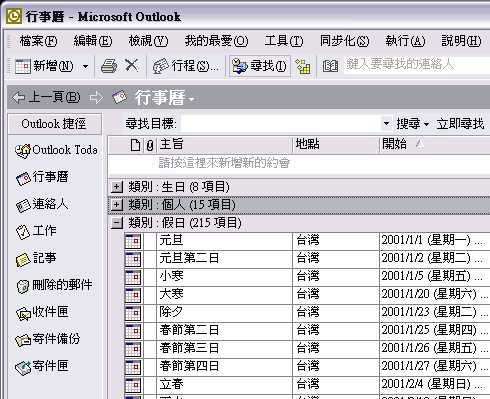Screen dimensions: 490x399
Task: Click the New appointment (新增) toolbar button
Action: pyautogui.click(x=44, y=66)
